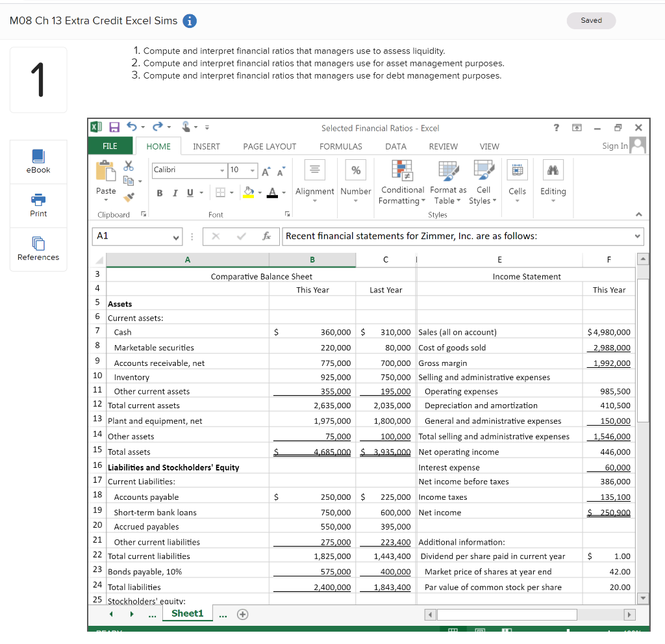Click the yellow fill color bucket
Viewport: 665px width, 644px height.
(249, 193)
